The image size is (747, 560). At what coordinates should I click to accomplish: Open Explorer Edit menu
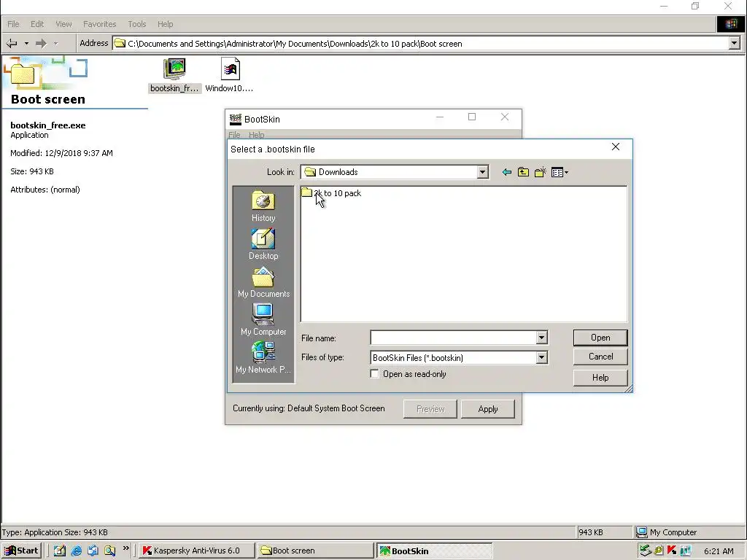click(37, 24)
